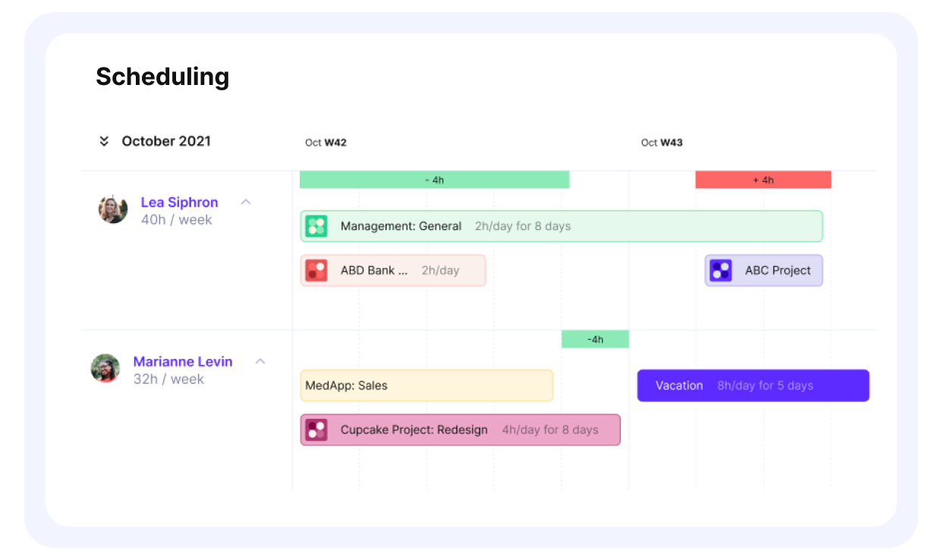Click the Cupcake Project: Redesign icon
This screenshot has height=560, width=941.
click(316, 429)
